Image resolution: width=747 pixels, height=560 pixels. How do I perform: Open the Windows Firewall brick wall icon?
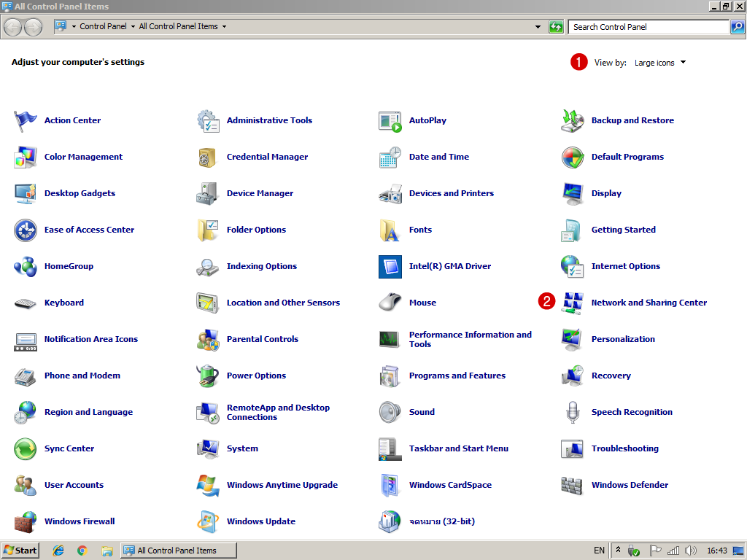(x=26, y=522)
